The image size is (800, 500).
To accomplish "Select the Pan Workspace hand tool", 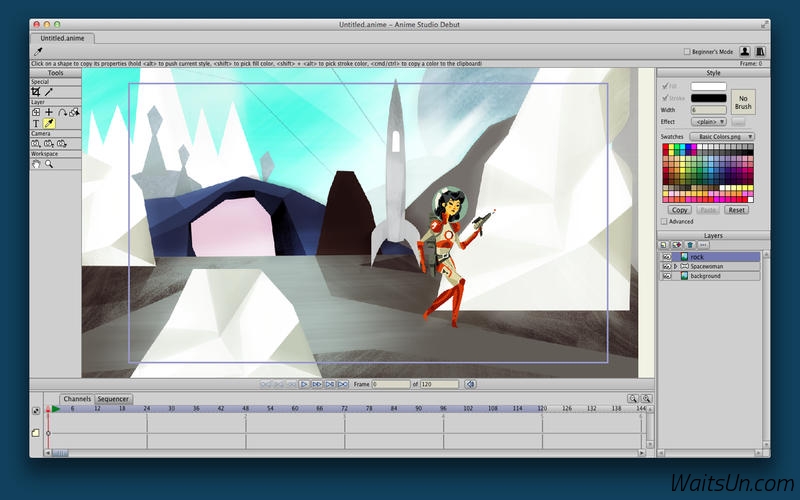I will click(x=36, y=164).
